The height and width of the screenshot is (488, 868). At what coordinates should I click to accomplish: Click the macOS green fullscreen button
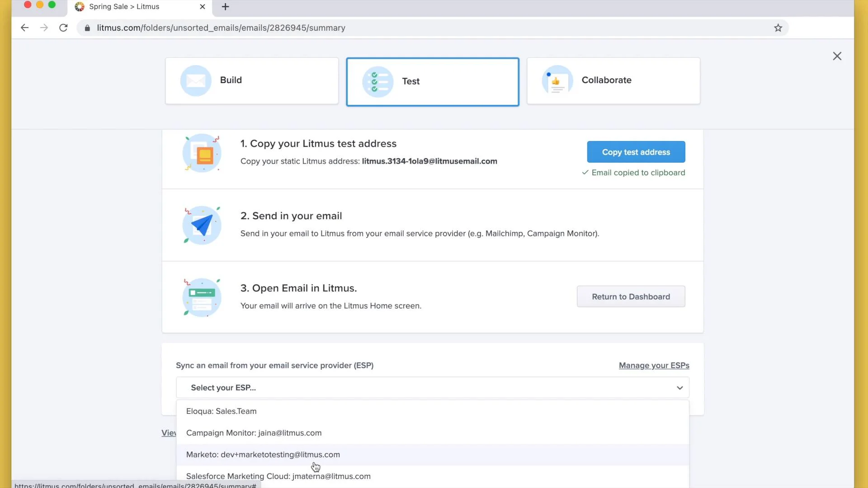(52, 5)
